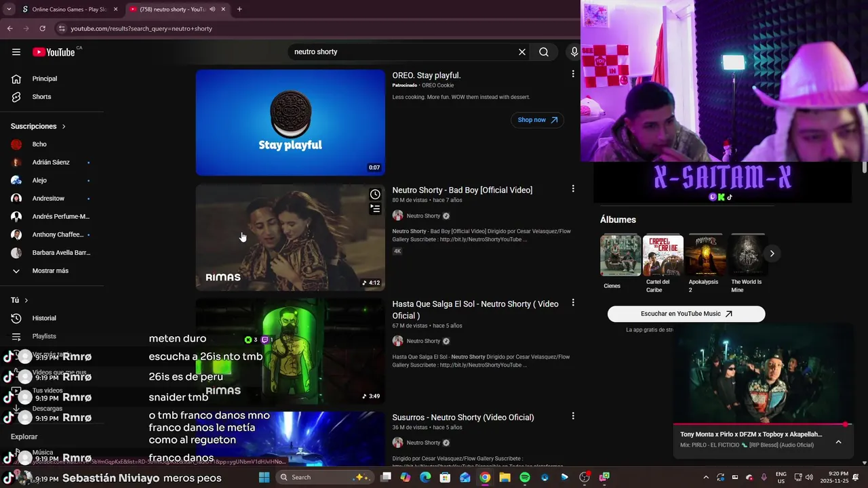Open Adrián Sáenz subscription channel
The height and width of the screenshot is (488, 868).
pyautogui.click(x=52, y=163)
